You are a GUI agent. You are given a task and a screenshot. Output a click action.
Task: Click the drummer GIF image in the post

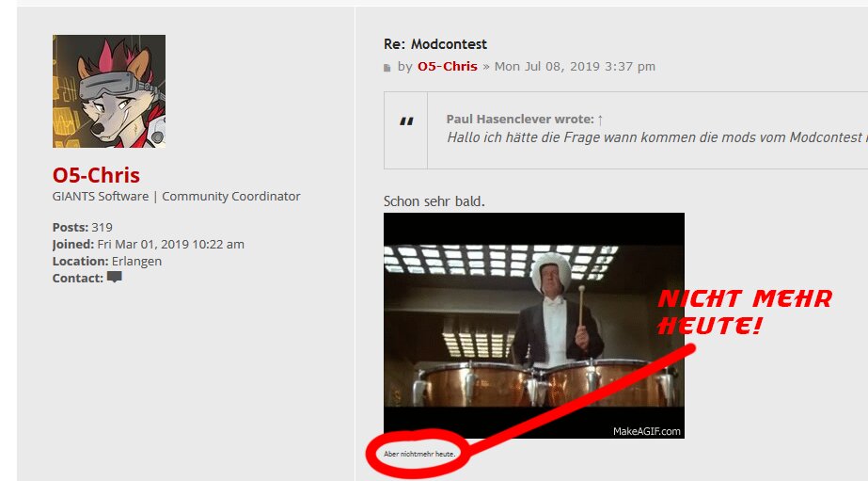coord(533,326)
